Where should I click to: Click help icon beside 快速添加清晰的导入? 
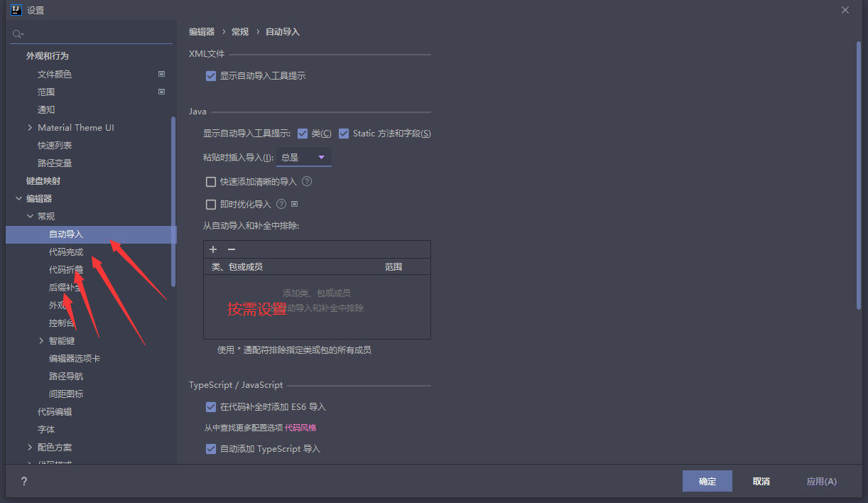pyautogui.click(x=307, y=181)
